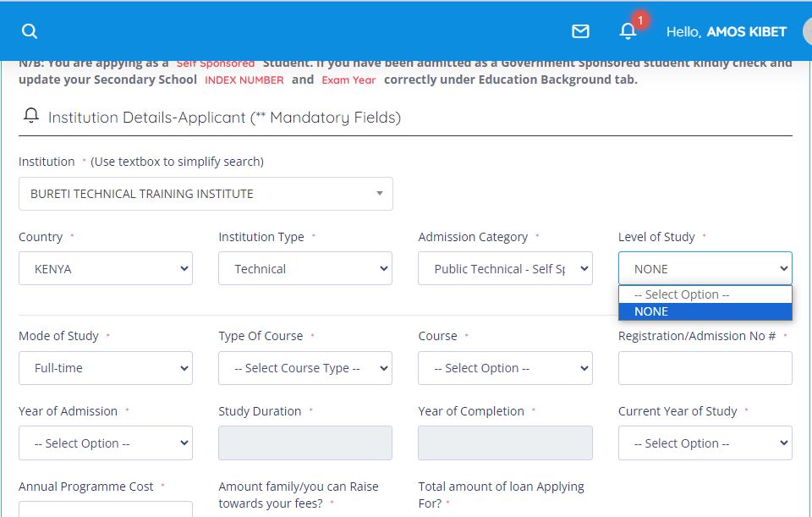Open the Institution Type dropdown

(305, 268)
